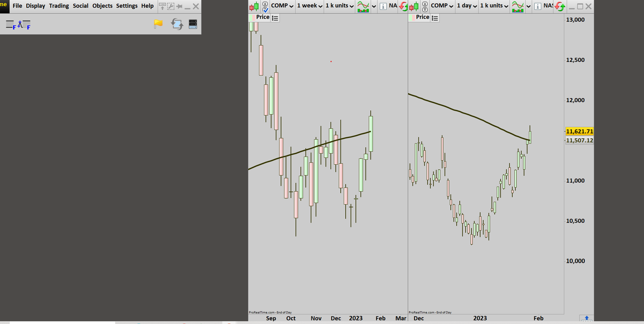Open the Objects menu
The height and width of the screenshot is (324, 644).
tap(102, 6)
